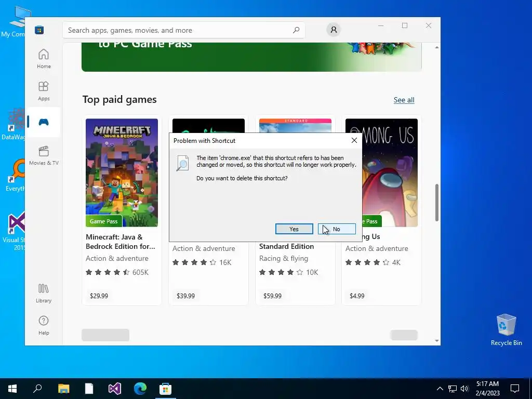Click the search magnifier icon in Store
The image size is (532, 399).
click(x=296, y=30)
